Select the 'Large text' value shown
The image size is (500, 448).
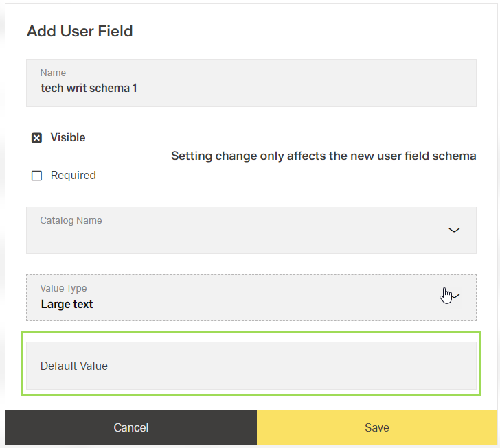tap(67, 305)
